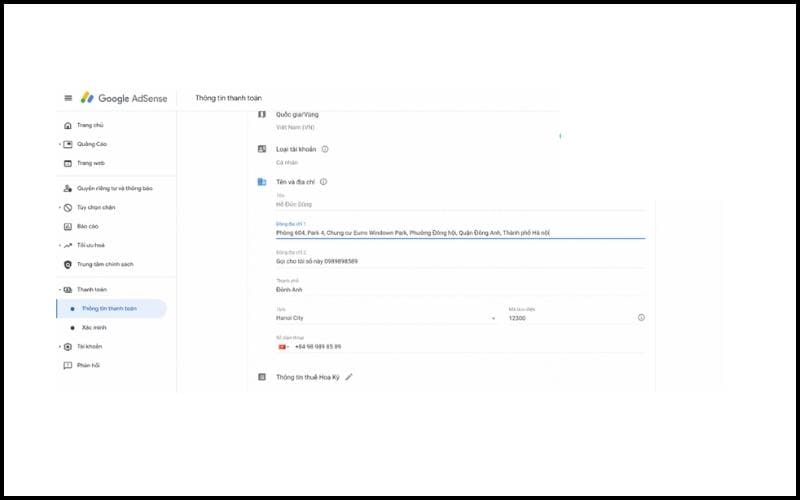Click the Trang web sites icon
This screenshot has width=800, height=500.
pos(67,163)
